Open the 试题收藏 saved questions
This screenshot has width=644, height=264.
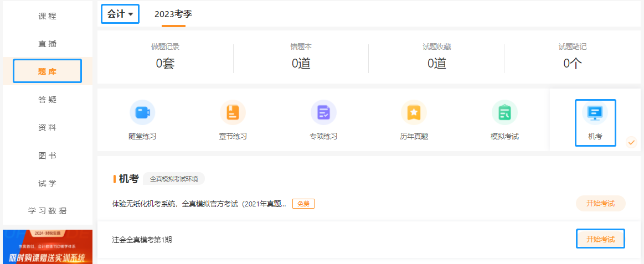tap(436, 63)
